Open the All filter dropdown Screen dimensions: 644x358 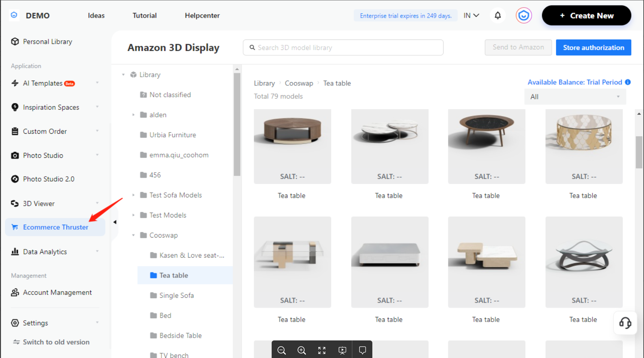(x=575, y=97)
